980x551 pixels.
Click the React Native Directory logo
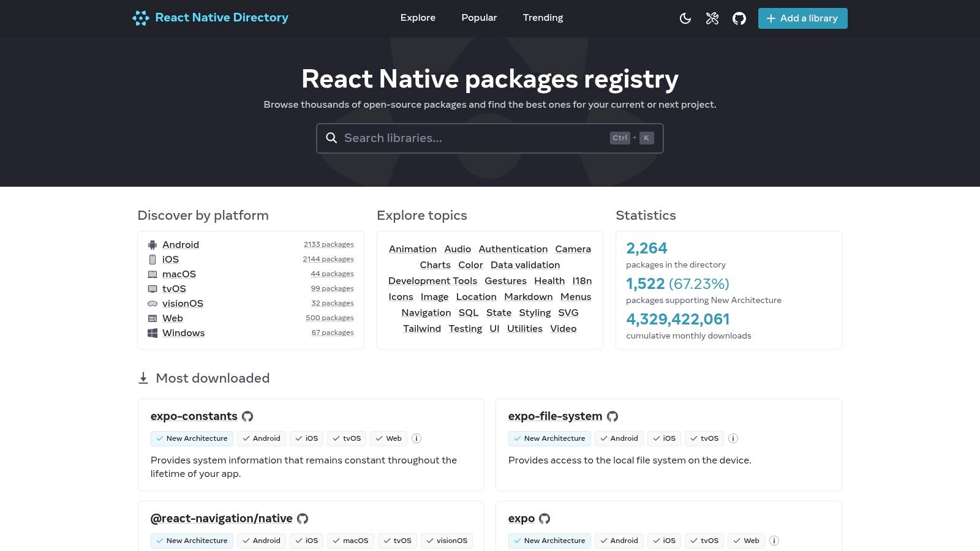(x=209, y=18)
